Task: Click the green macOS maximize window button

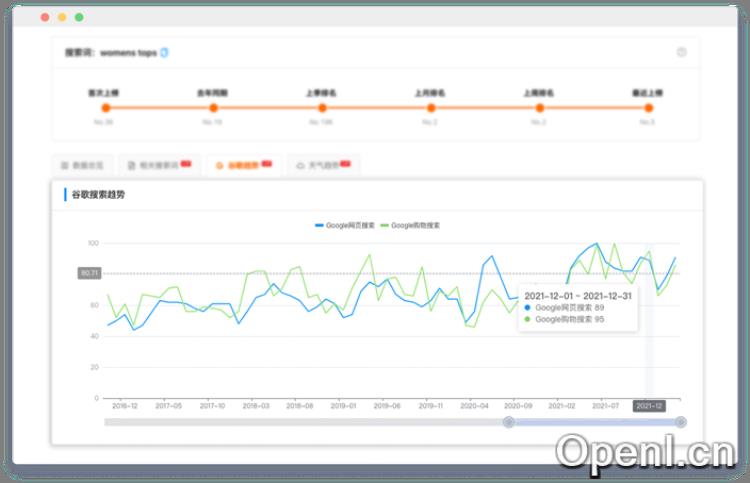Action: coord(79,17)
